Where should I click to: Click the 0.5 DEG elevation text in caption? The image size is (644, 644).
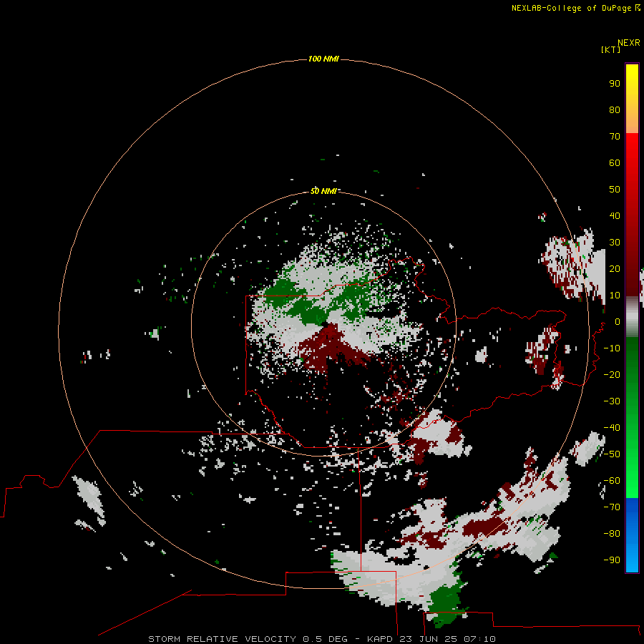click(325, 639)
